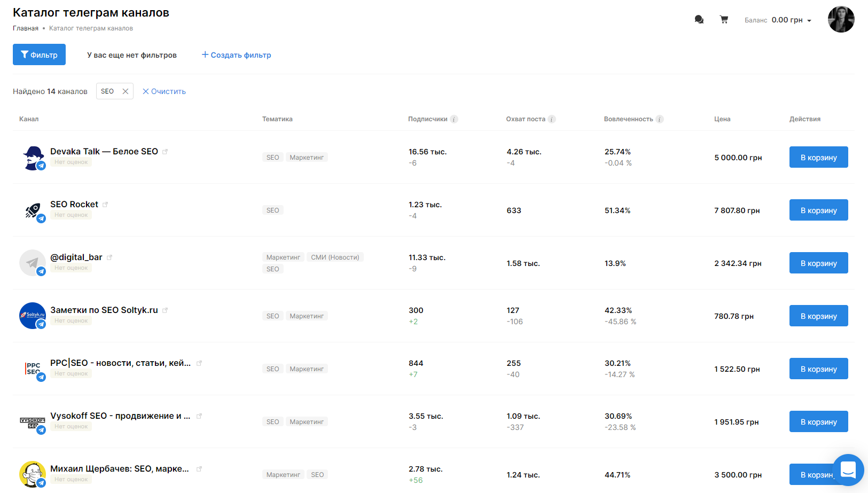
Task: Open the Заметки по SEO Soltyk.ru channel
Action: tap(104, 310)
